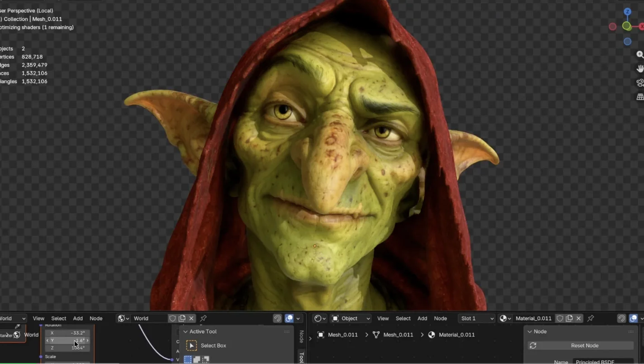Click the World name field
644x364 pixels.
click(x=149, y=318)
